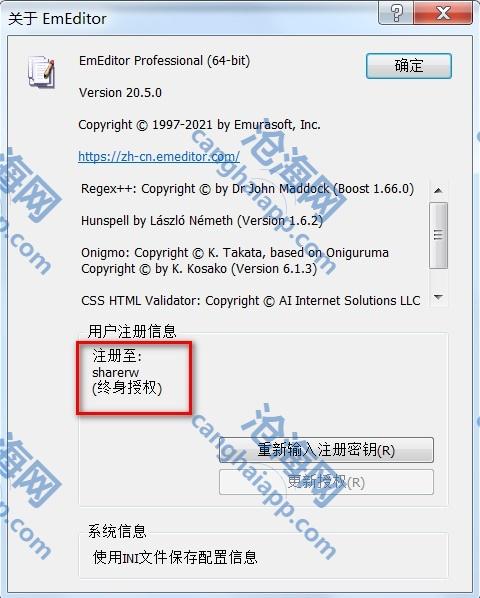Click the credits list scrollbar thumb

click(x=438, y=235)
